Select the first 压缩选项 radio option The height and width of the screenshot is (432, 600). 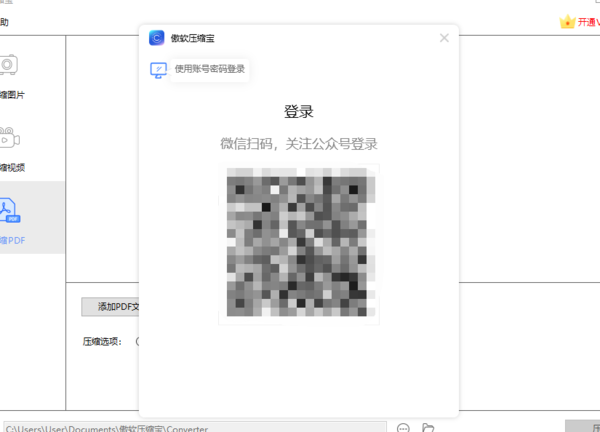click(x=138, y=341)
